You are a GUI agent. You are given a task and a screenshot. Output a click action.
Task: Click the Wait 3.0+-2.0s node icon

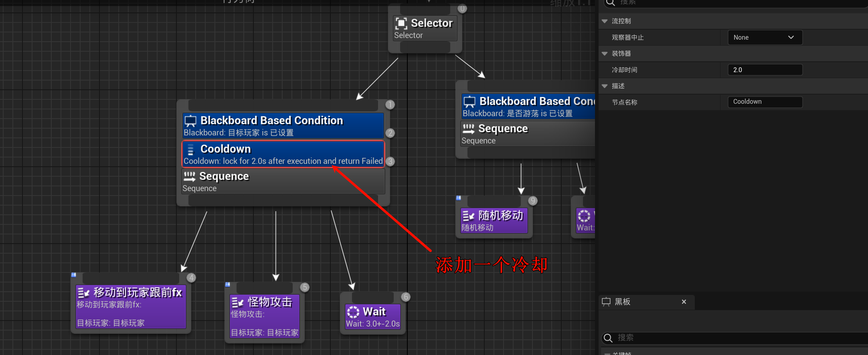[x=353, y=312]
